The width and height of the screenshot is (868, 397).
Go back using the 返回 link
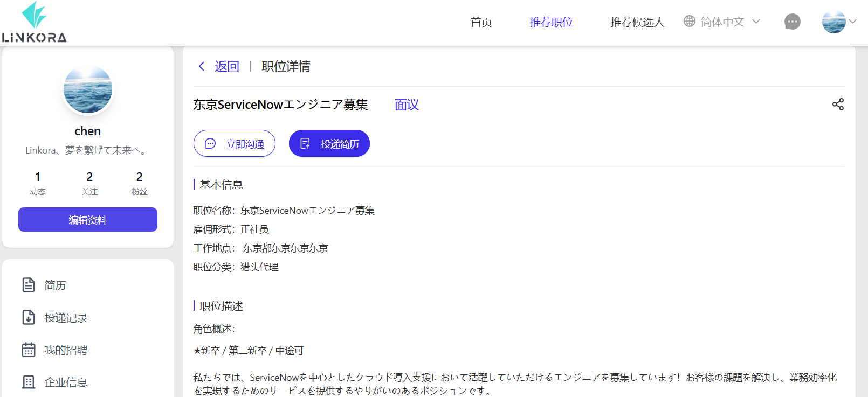pos(227,66)
